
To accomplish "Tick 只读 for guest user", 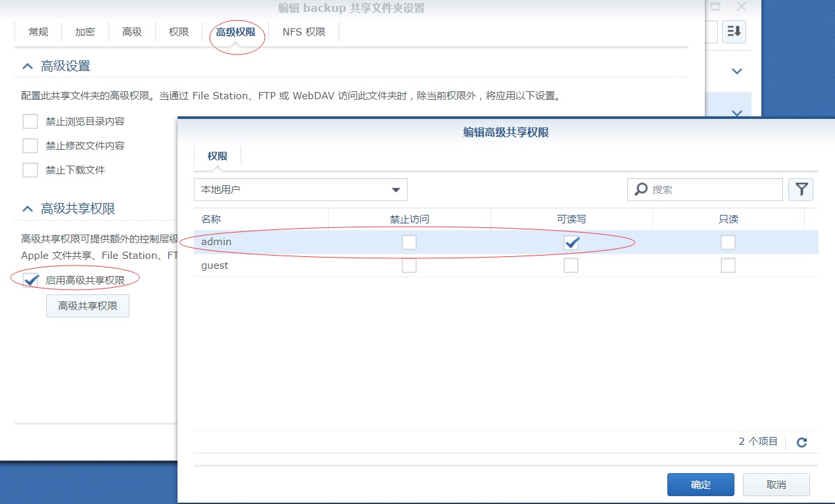I will coord(728,265).
